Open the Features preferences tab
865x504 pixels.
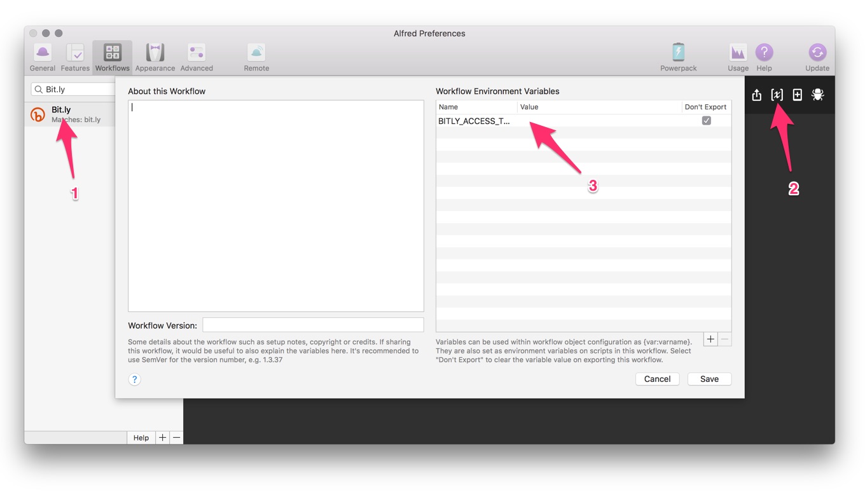(75, 58)
